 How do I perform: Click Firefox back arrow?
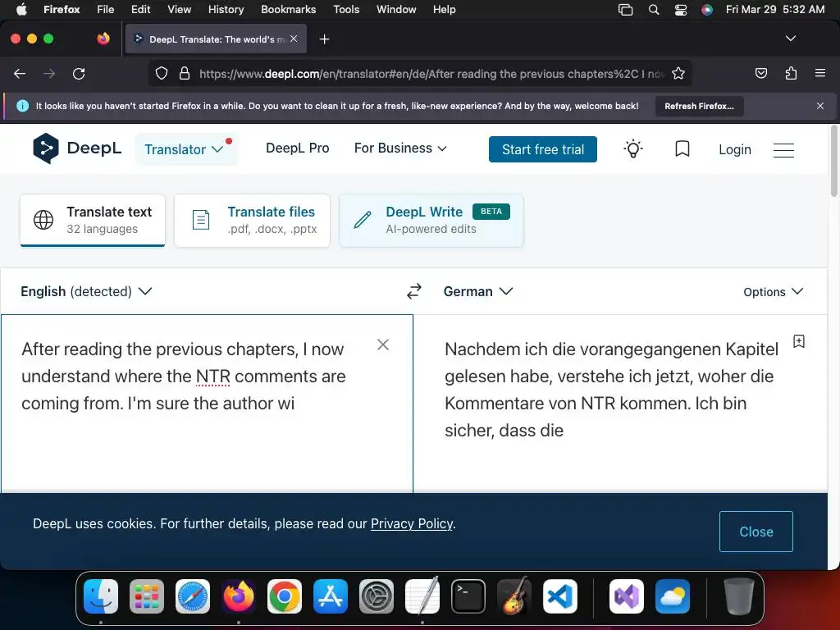pos(20,73)
